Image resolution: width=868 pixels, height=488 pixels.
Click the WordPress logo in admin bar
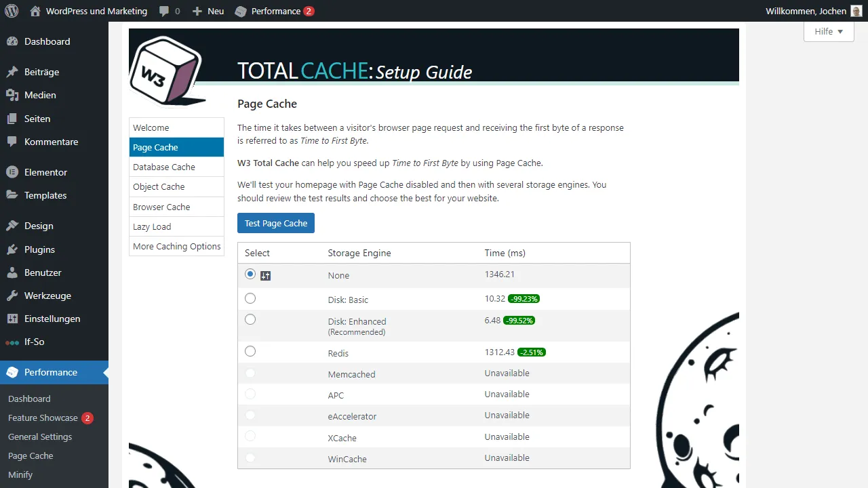(12, 11)
